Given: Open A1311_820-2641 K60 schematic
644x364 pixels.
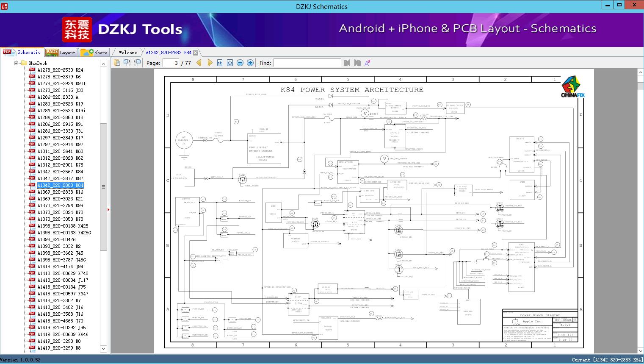Looking at the screenshot, I should coord(60,151).
